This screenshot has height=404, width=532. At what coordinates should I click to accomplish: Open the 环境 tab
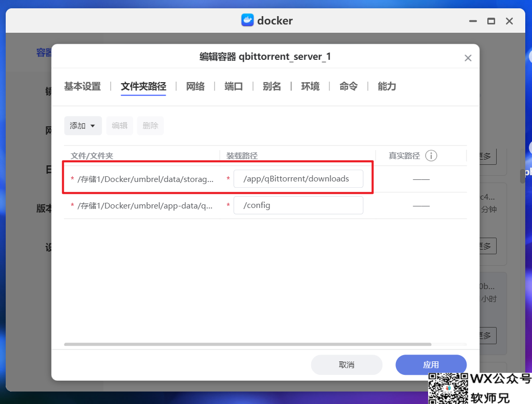[310, 86]
